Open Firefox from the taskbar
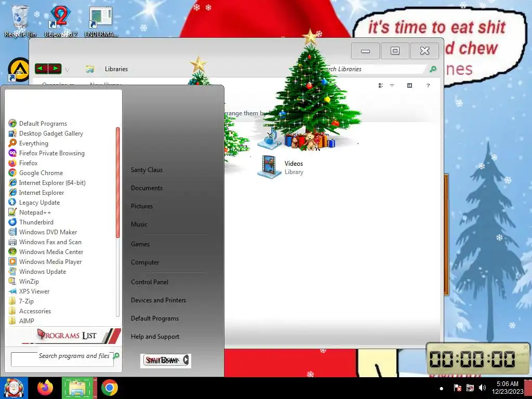 click(x=45, y=388)
